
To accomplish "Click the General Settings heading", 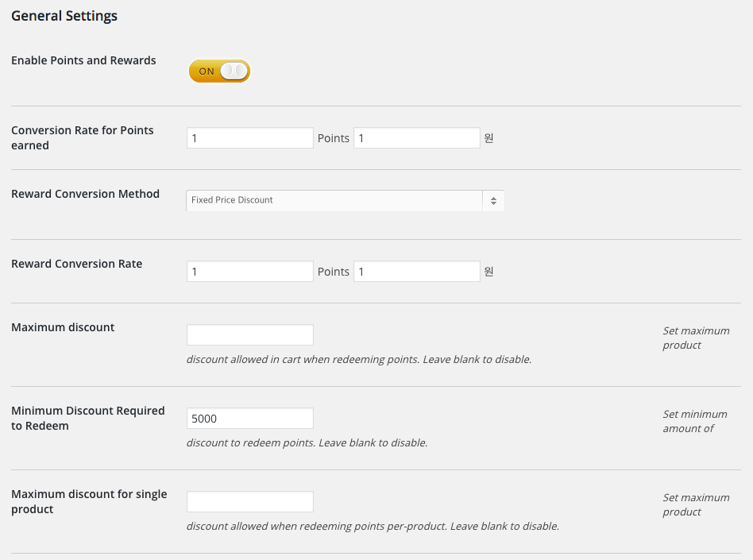I will click(x=64, y=16).
